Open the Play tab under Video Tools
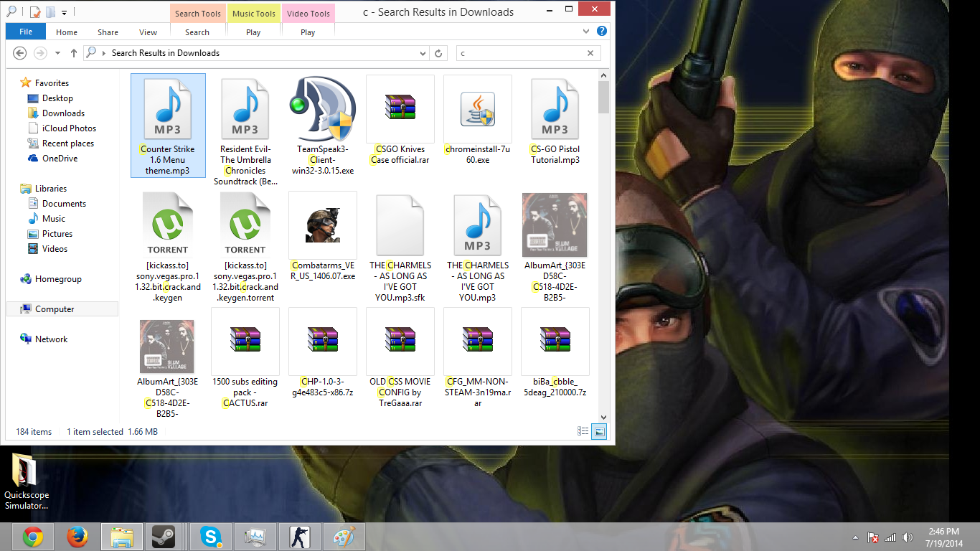This screenshot has height=551, width=980. point(308,32)
